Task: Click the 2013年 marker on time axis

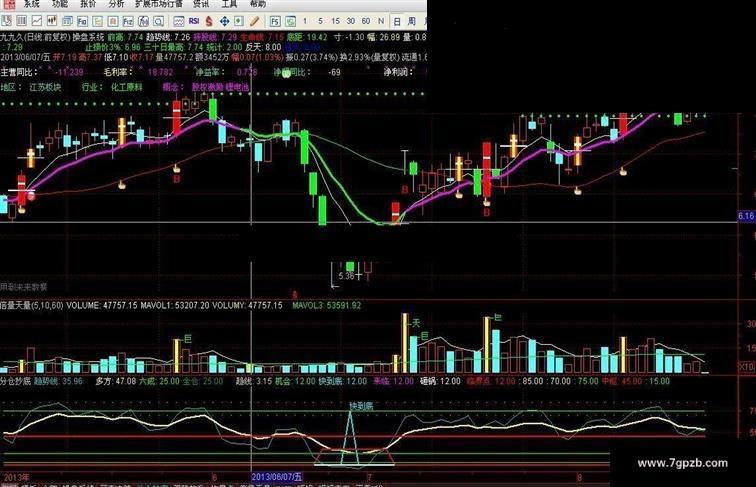Action: coord(16,477)
